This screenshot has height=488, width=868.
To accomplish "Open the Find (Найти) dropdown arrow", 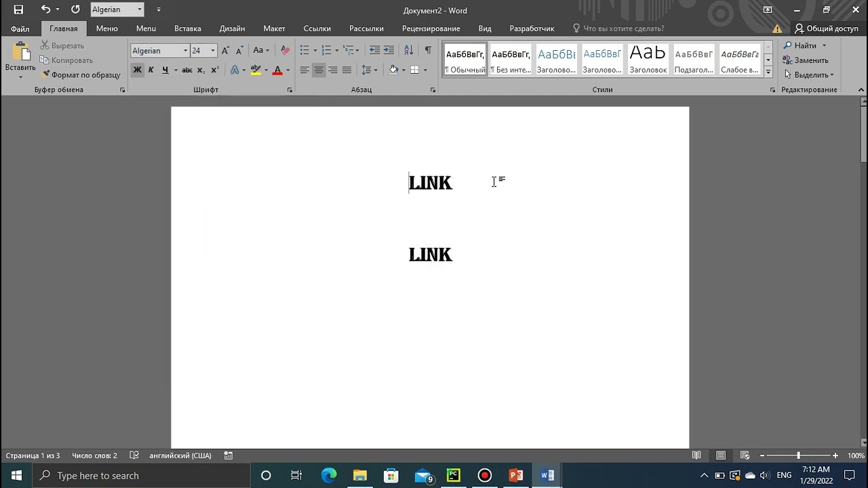I will click(824, 45).
